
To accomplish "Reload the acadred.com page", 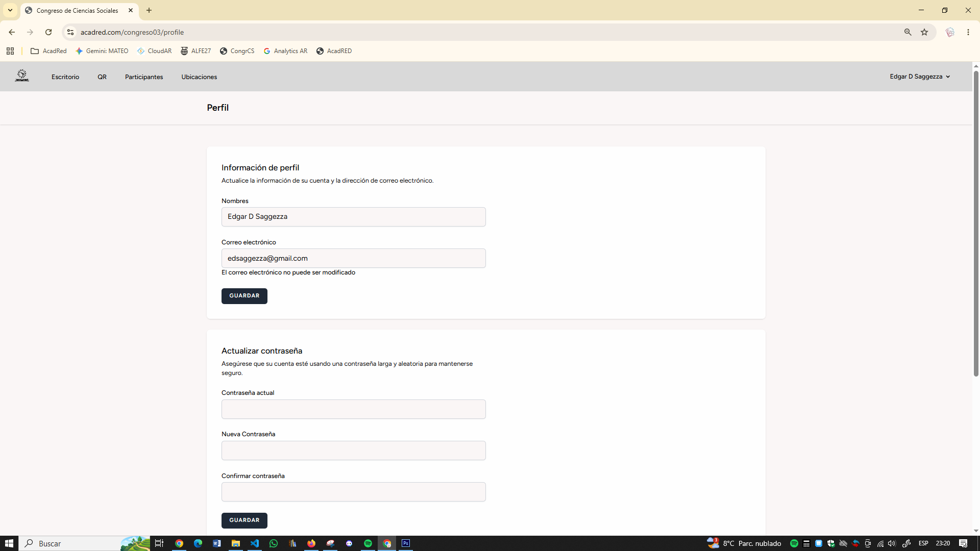I will point(48,32).
